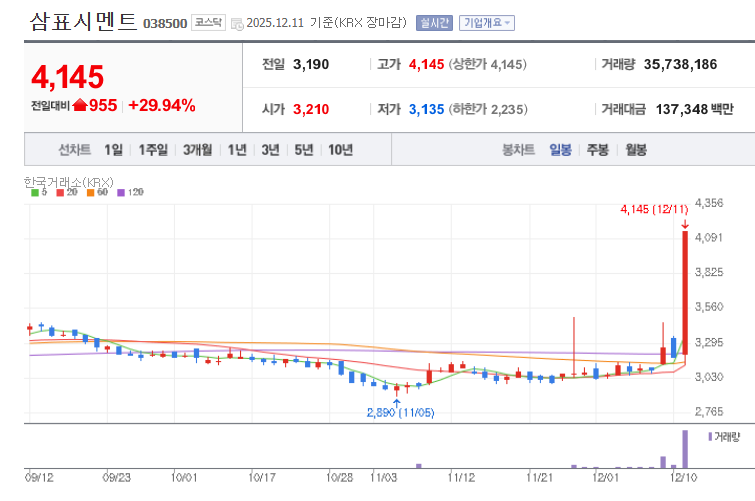Click the 코스닥 market badge
755x501 pixels.
click(x=208, y=22)
